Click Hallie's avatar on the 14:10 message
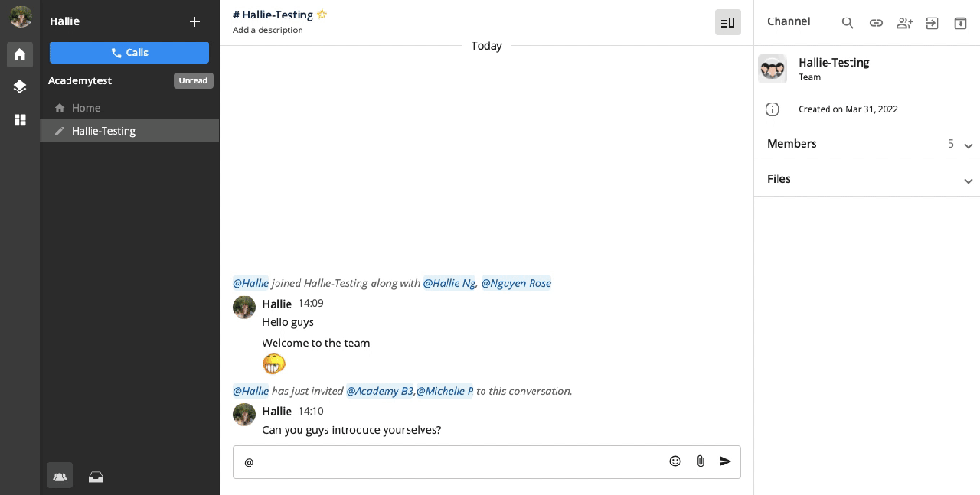 244,415
